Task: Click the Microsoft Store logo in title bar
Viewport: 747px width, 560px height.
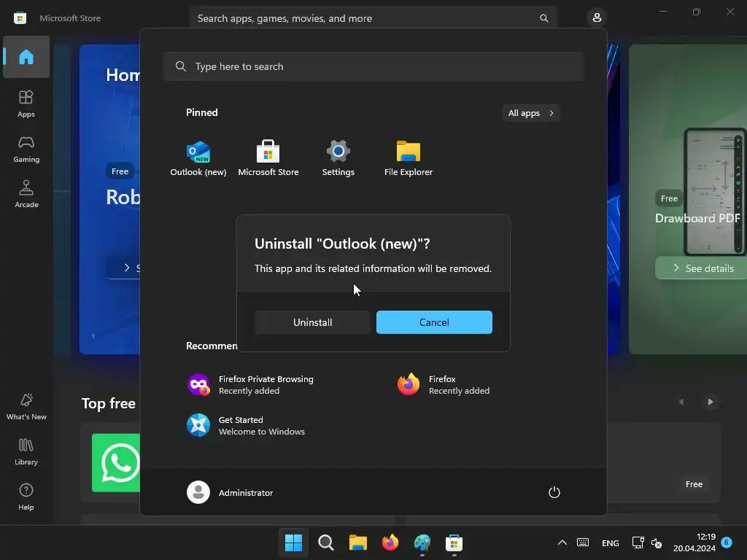Action: (x=20, y=18)
